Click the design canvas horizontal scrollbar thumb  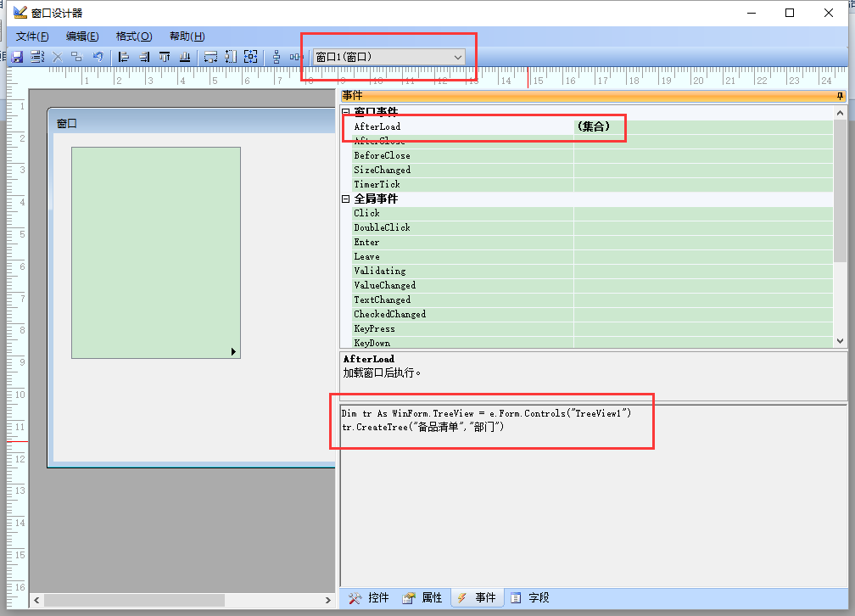coord(134,600)
